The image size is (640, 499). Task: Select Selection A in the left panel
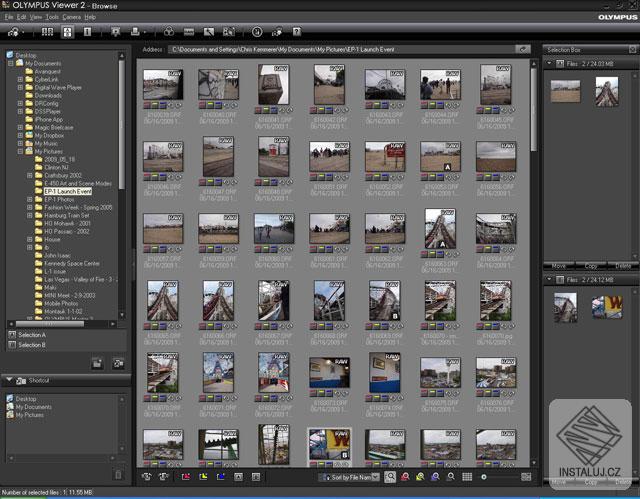click(x=32, y=334)
